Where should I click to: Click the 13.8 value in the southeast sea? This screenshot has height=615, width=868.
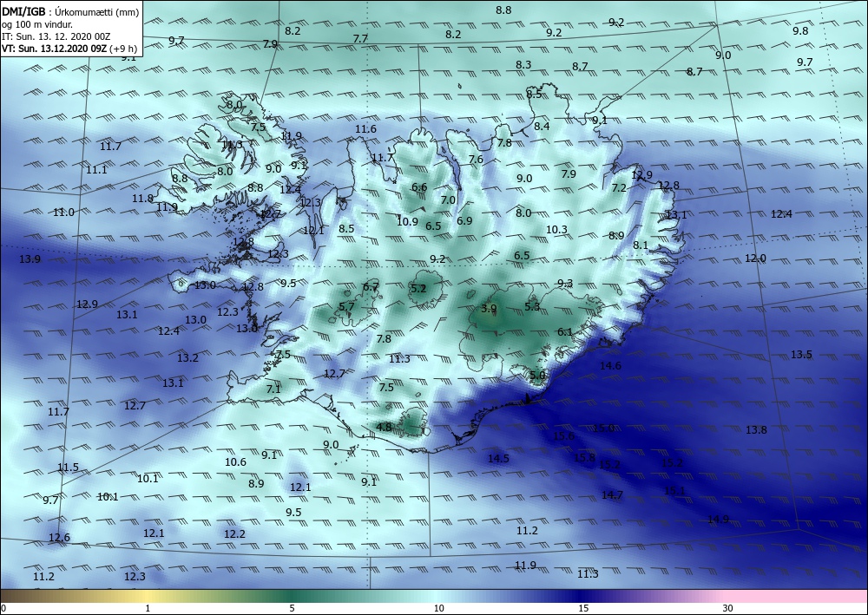tap(756, 429)
